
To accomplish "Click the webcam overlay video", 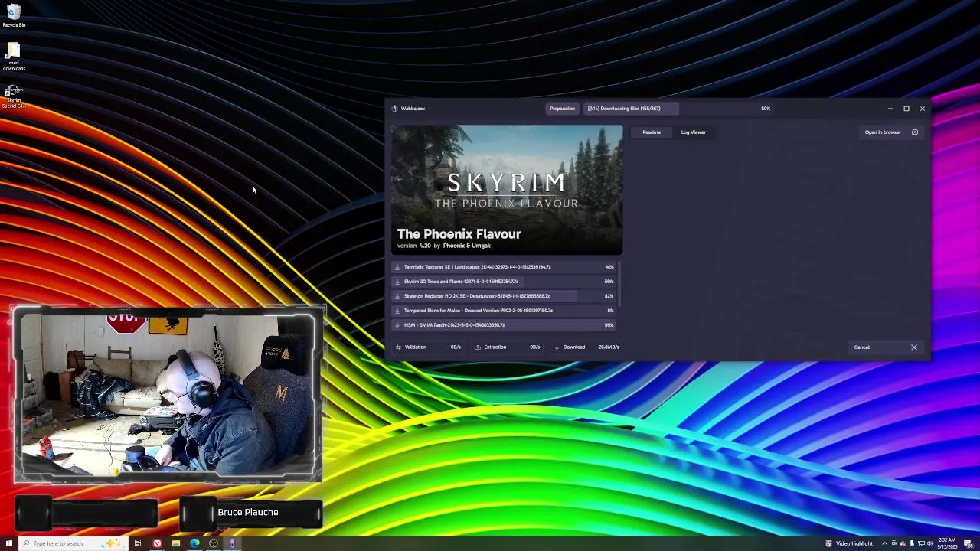I will point(168,394).
